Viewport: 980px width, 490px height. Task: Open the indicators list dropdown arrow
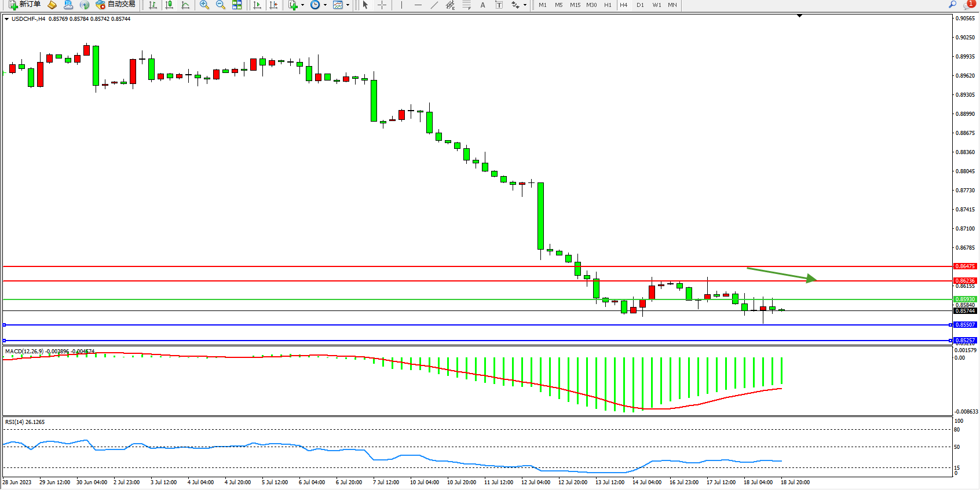coord(302,5)
